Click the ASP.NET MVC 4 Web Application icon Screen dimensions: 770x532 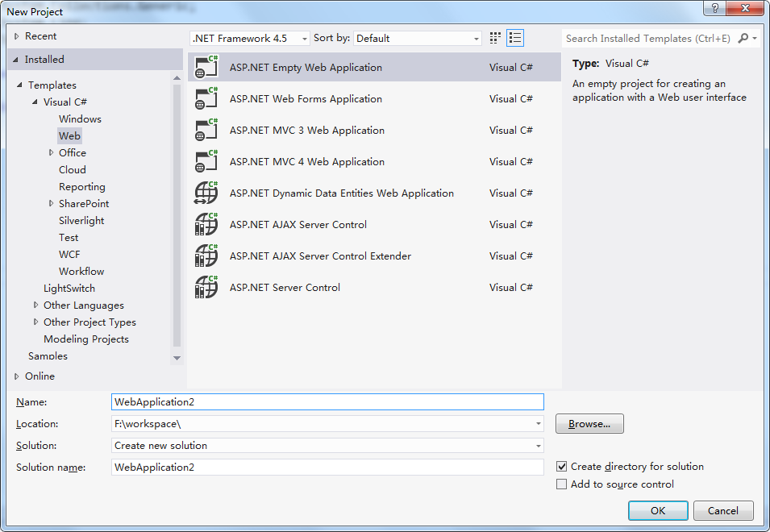tap(206, 161)
